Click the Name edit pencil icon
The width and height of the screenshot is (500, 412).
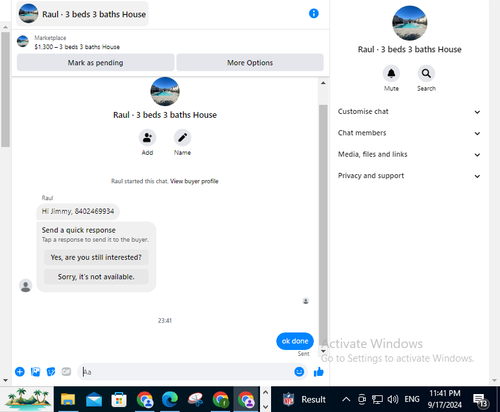(x=182, y=138)
